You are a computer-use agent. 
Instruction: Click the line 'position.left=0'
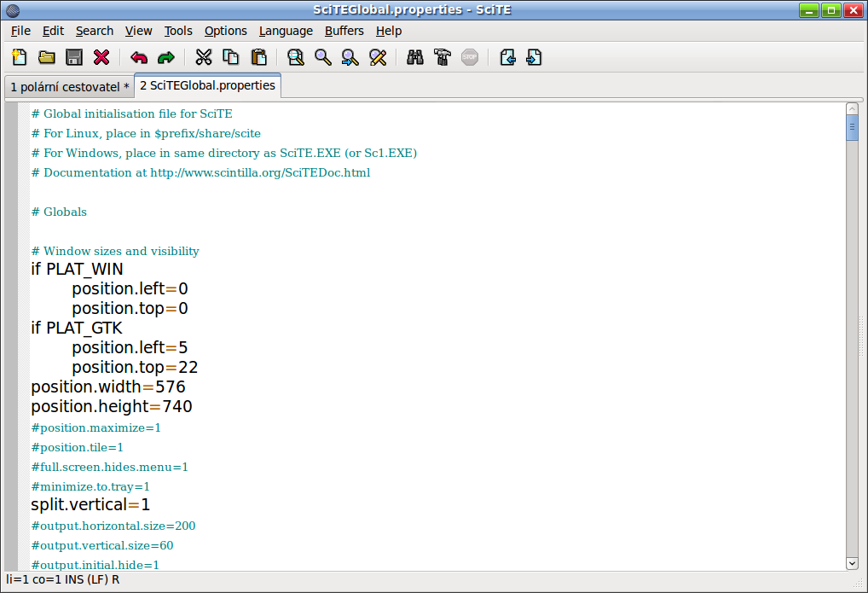click(x=130, y=288)
